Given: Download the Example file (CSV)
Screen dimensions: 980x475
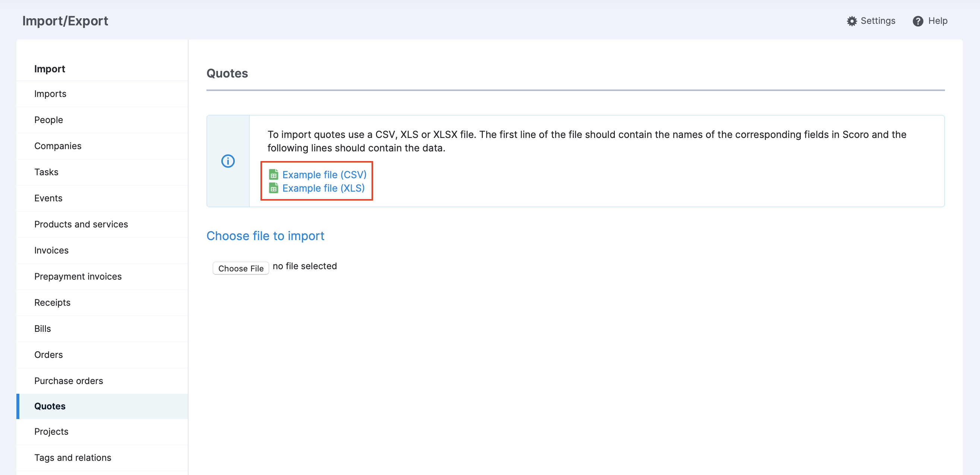Looking at the screenshot, I should click(x=324, y=175).
